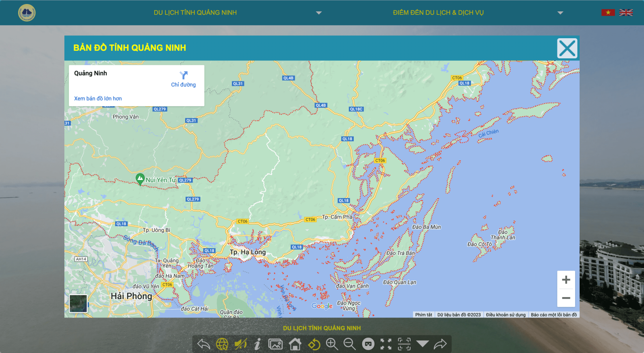The image size is (644, 353).
Task: Collapse toolbar with the down triangle
Action: pyautogui.click(x=422, y=343)
